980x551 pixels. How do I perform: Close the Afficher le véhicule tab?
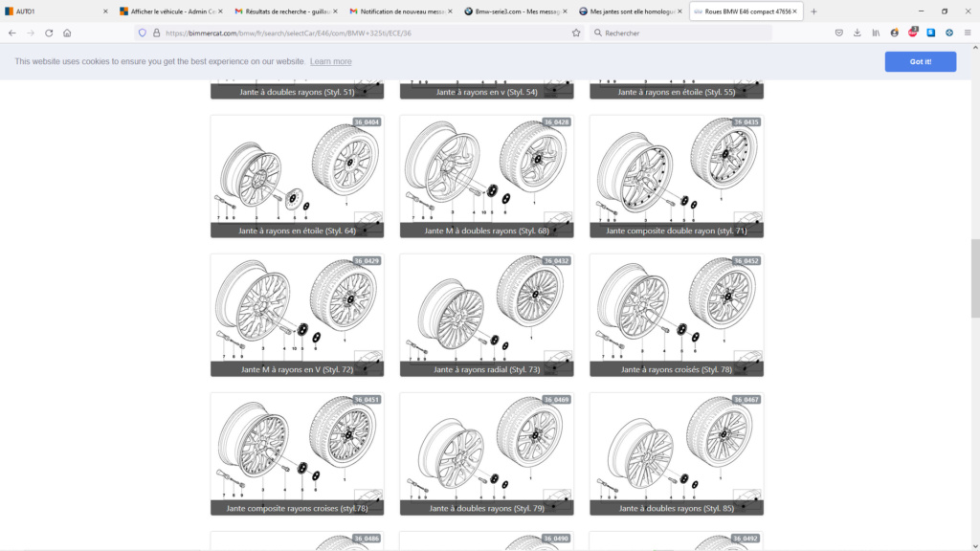point(220,11)
